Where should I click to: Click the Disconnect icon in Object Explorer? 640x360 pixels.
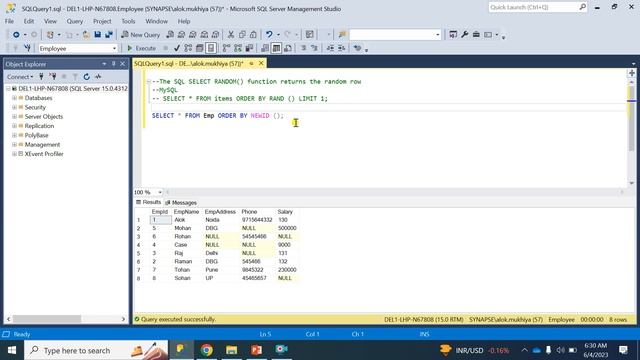pos(53,77)
